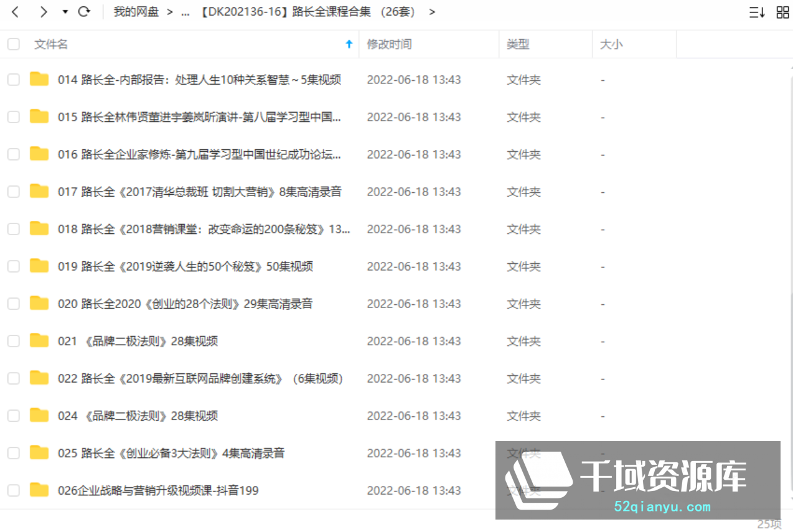This screenshot has width=793, height=532.
Task: Click the 路长全课程合集 breadcrumb folder
Action: (307, 12)
